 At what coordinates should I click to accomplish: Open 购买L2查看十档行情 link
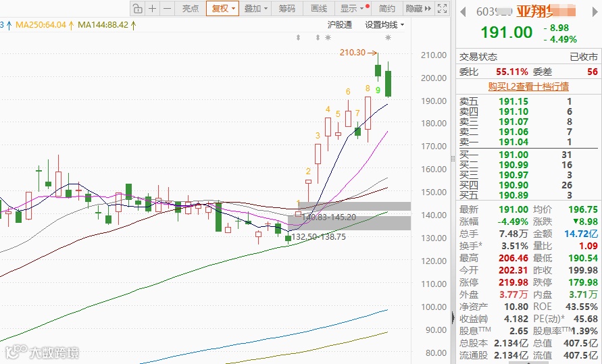528,86
